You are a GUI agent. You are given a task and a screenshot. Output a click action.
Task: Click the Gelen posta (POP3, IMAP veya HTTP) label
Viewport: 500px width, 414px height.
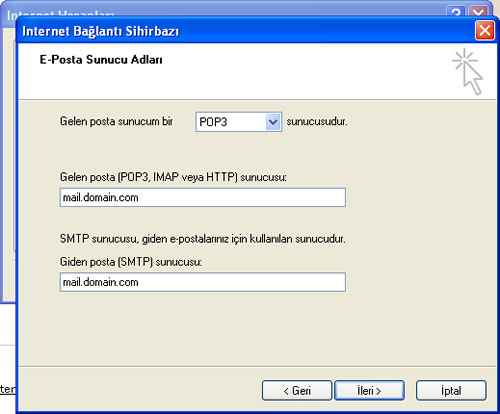click(173, 177)
